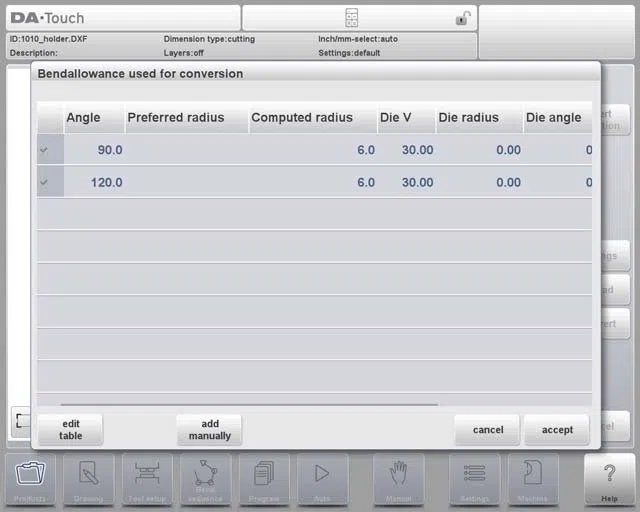This screenshot has width=640, height=512.
Task: Click the Inch/mm-select:auto text
Action: click(x=358, y=39)
